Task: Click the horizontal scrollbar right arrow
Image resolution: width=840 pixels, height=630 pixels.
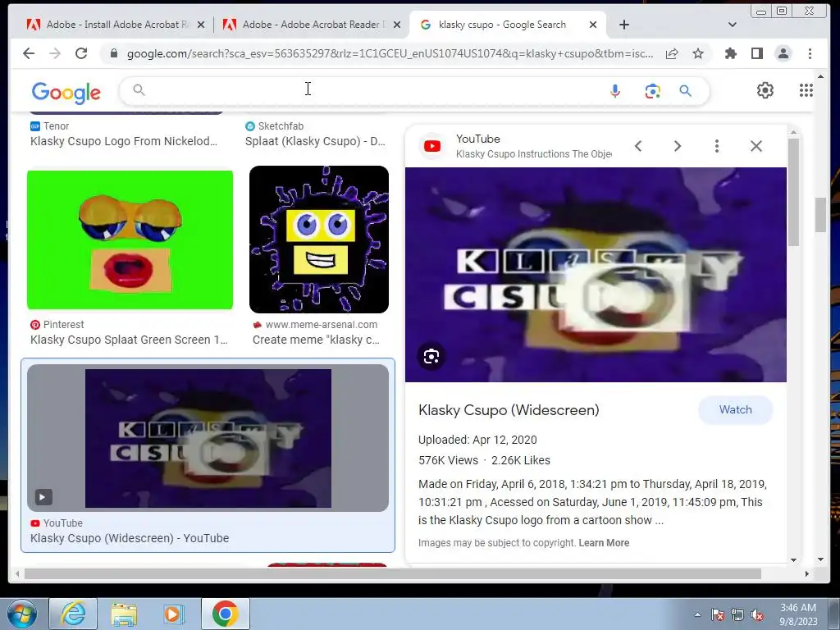Action: tap(807, 573)
